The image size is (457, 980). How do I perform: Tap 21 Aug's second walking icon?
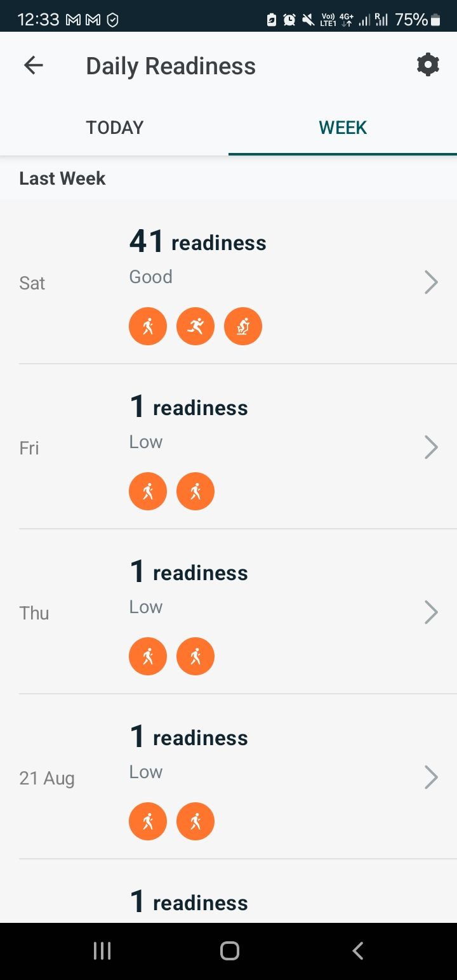point(195,821)
